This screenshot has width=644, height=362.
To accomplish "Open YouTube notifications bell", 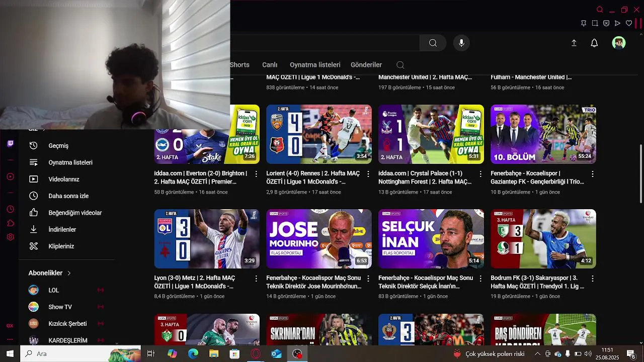I will [x=594, y=43].
